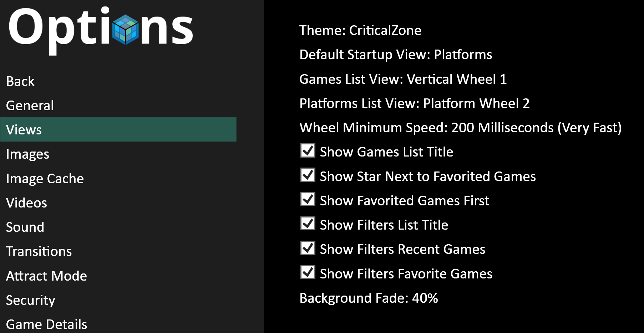
Task: Toggle Show Games List Title checkbox
Action: [x=308, y=150]
